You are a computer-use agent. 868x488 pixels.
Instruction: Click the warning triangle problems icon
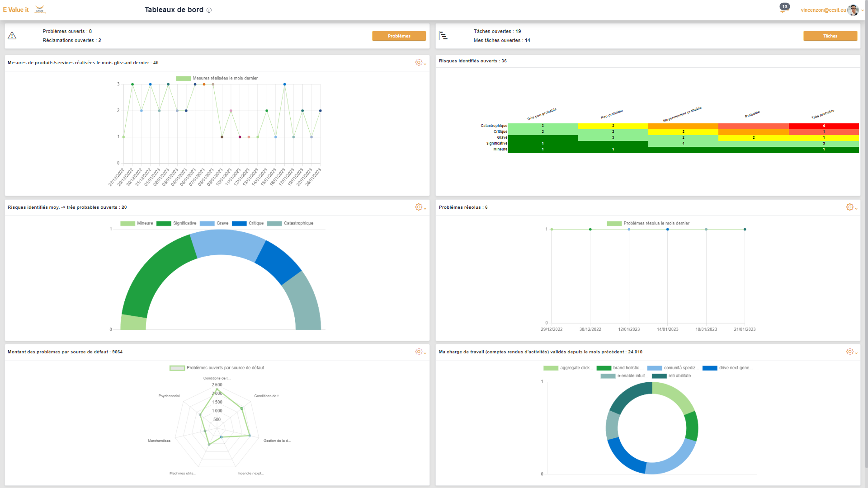point(12,36)
